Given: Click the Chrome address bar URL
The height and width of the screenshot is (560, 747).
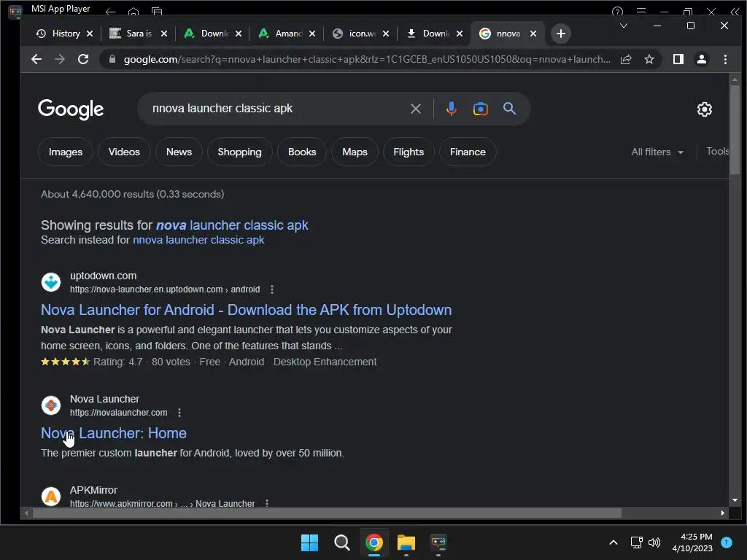Looking at the screenshot, I should [367, 59].
